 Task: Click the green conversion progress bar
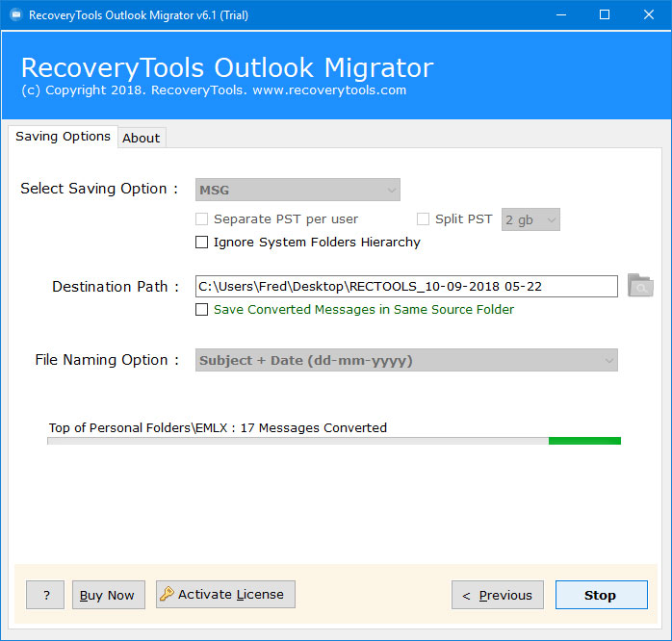tap(334, 441)
